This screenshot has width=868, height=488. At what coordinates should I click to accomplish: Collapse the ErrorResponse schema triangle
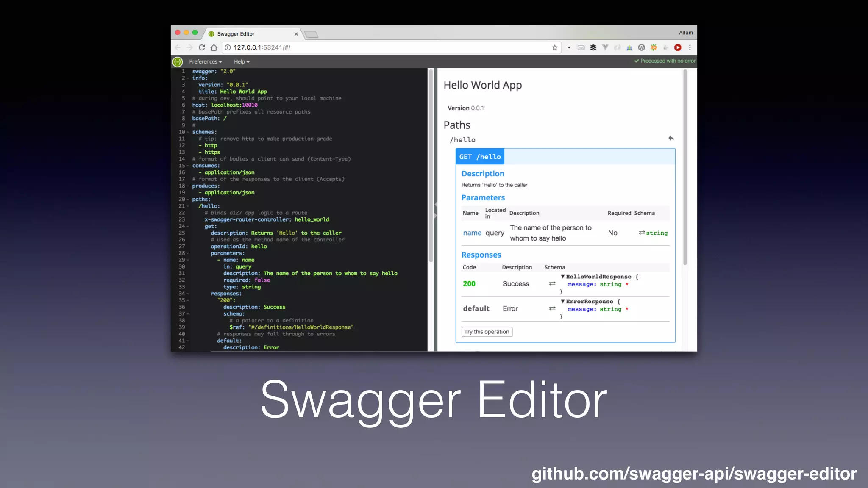tap(563, 302)
